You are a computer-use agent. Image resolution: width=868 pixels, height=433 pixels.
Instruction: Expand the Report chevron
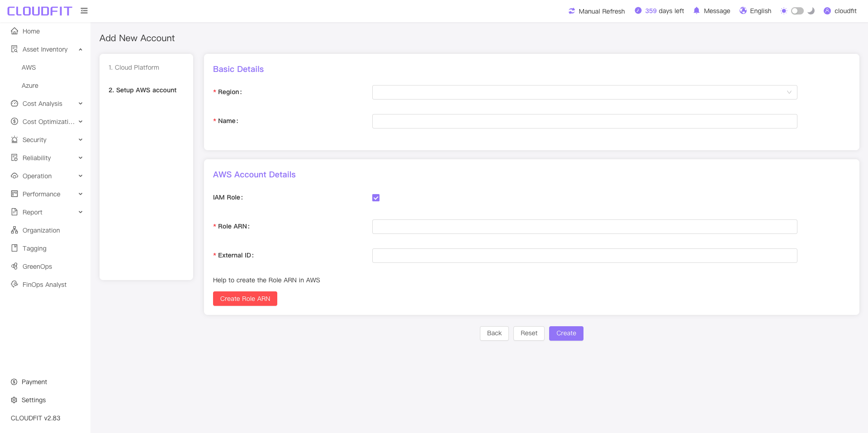(81, 212)
